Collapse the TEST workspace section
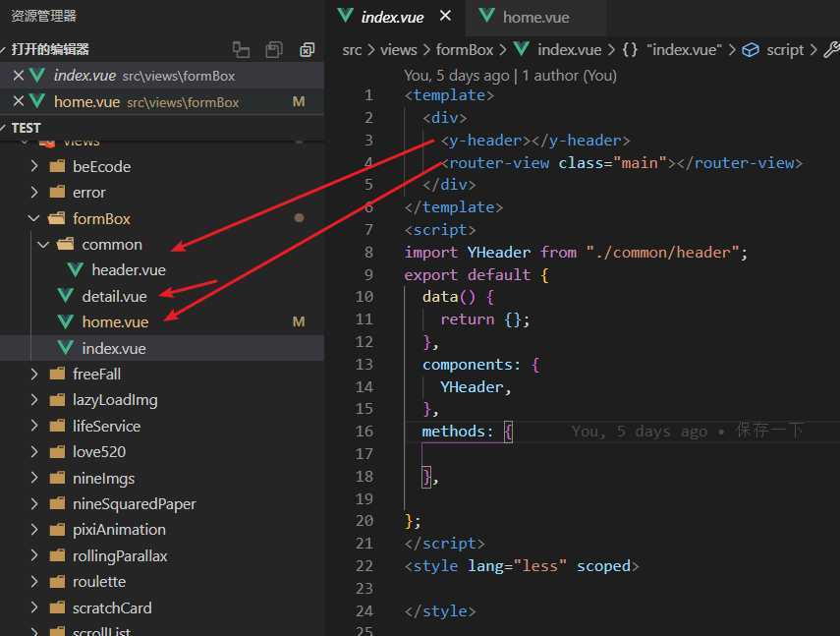Viewport: 840px width, 636px height. click(x=3, y=128)
